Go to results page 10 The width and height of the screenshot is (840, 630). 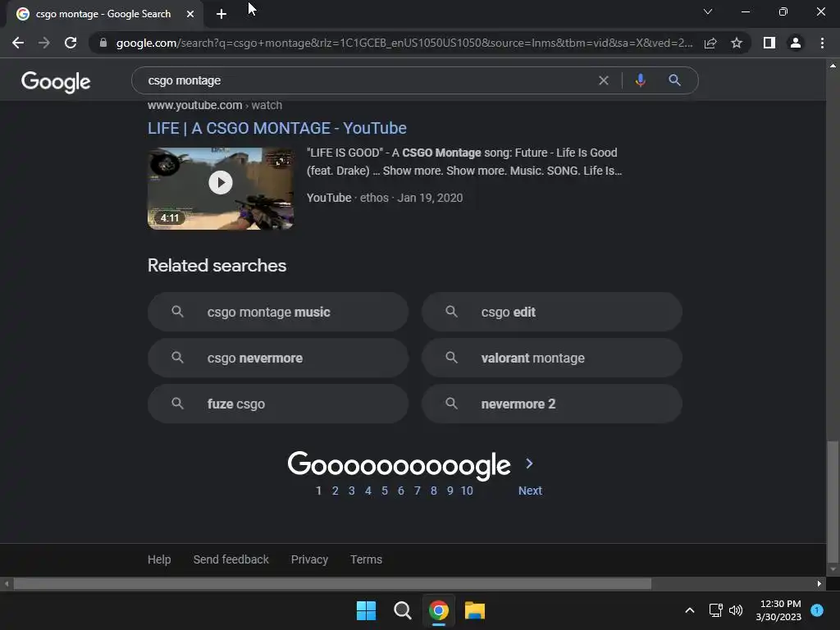(x=467, y=491)
